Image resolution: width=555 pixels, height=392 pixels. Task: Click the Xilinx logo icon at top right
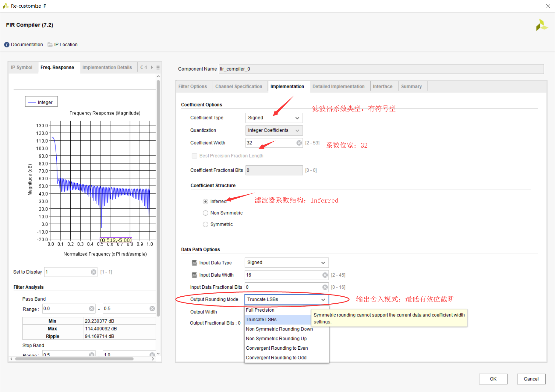coord(542,25)
